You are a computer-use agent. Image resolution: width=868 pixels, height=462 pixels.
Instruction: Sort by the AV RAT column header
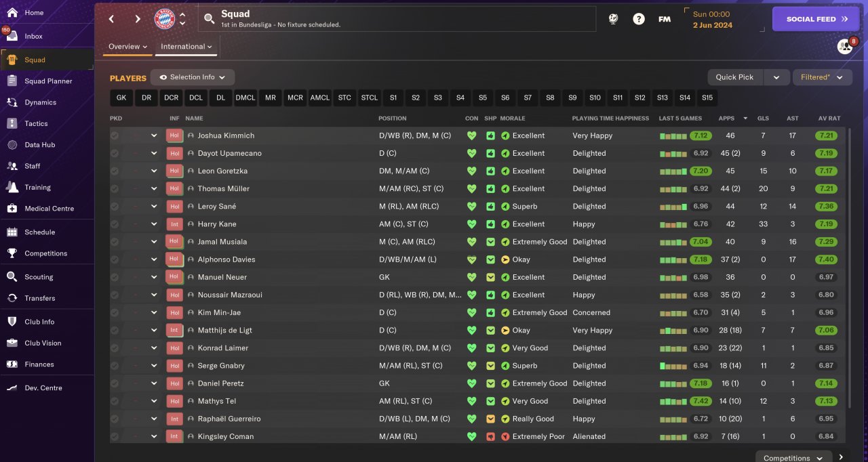[x=829, y=118]
